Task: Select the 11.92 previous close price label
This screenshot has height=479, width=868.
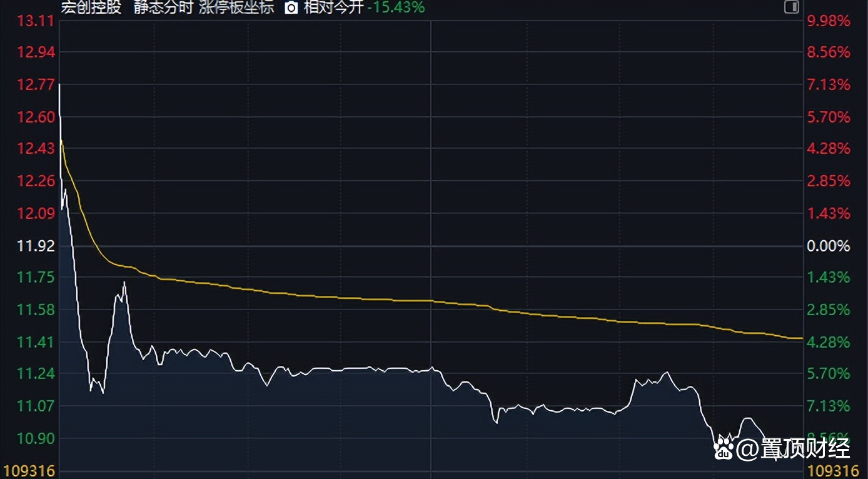Action: 36,246
